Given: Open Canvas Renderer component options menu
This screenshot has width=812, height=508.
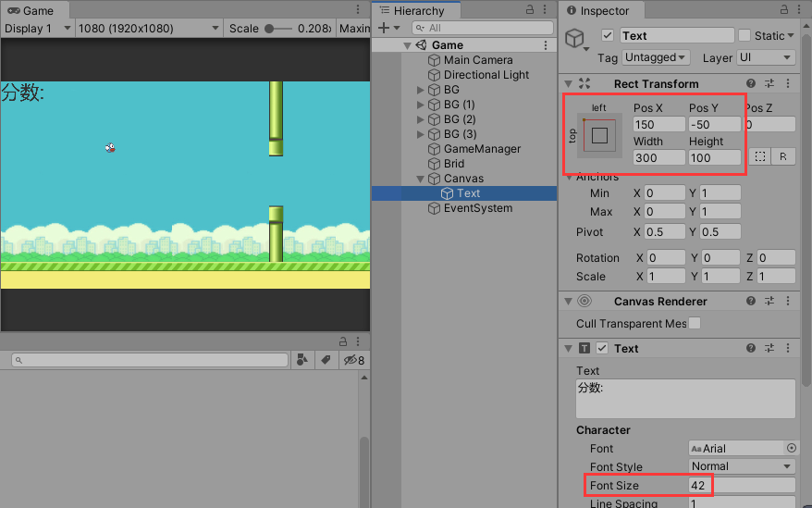Looking at the screenshot, I should [x=788, y=301].
